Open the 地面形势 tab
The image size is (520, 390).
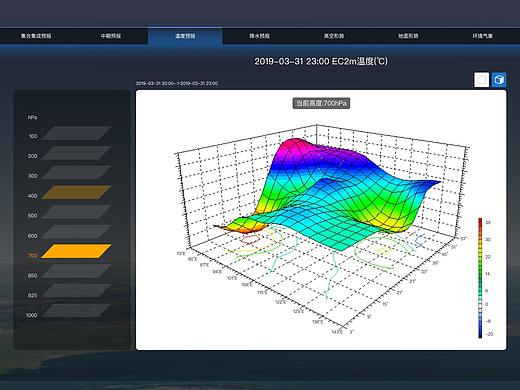click(x=408, y=36)
